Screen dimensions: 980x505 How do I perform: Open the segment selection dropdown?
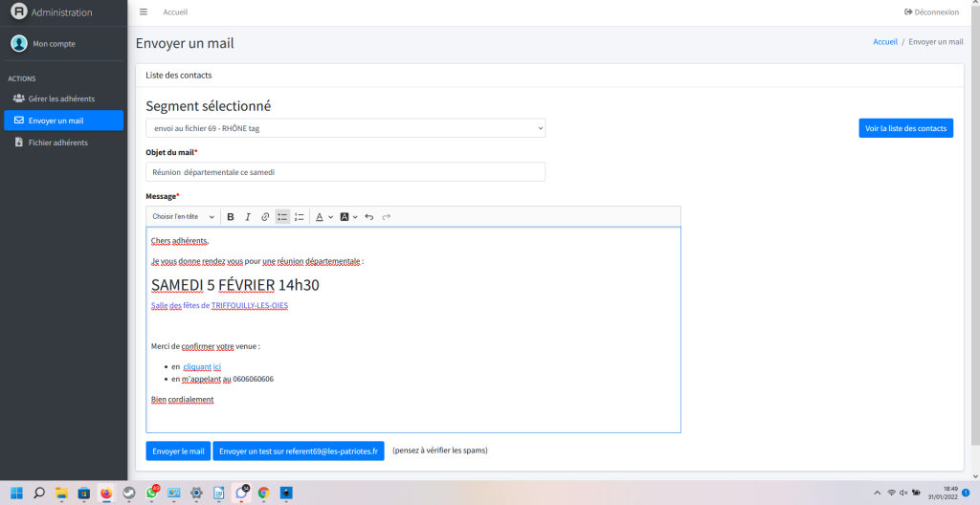coord(345,128)
